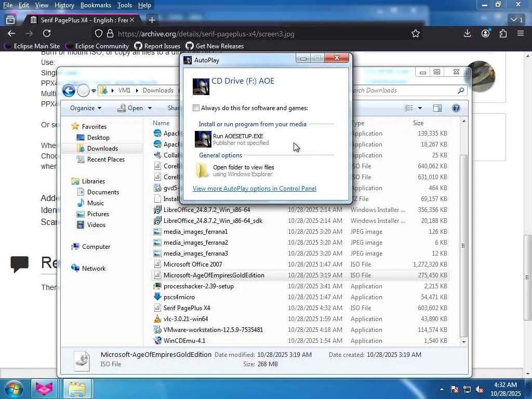Open Windows Explorer taskbar icon
532x399 pixels.
77,389
